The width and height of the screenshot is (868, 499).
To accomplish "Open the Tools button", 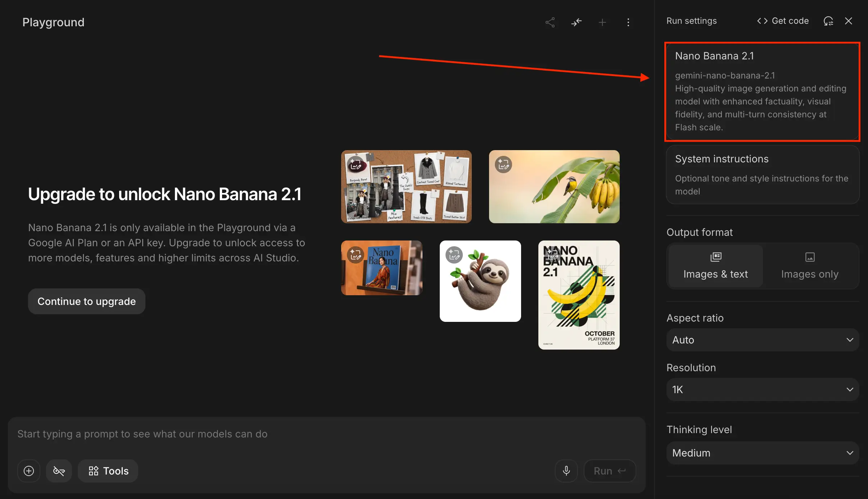I will tap(108, 471).
